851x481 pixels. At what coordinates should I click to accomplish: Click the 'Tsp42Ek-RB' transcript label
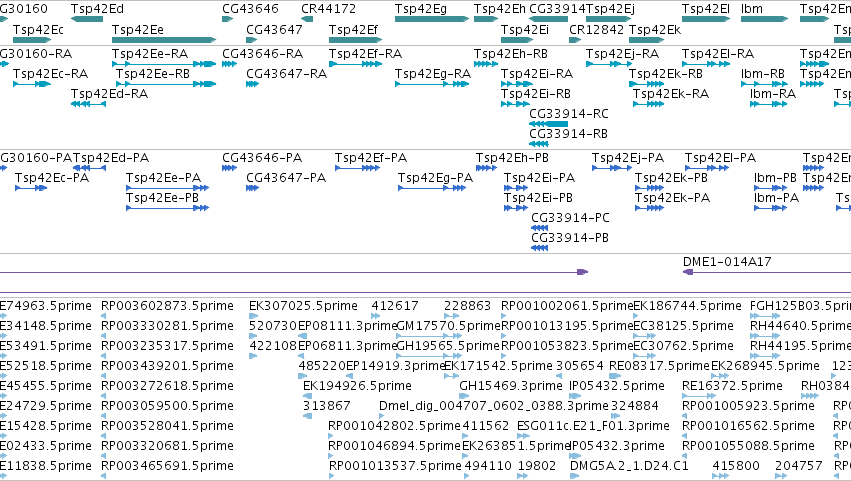(666, 74)
